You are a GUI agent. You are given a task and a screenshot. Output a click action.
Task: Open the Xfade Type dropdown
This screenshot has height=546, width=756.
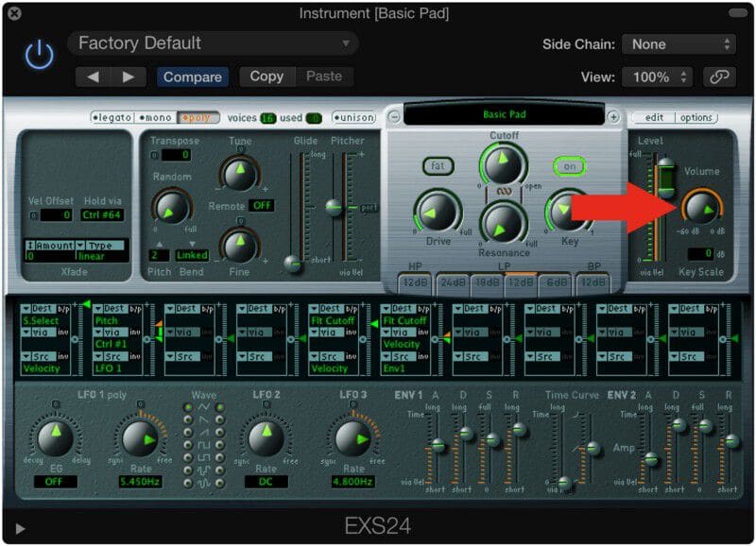tap(102, 246)
